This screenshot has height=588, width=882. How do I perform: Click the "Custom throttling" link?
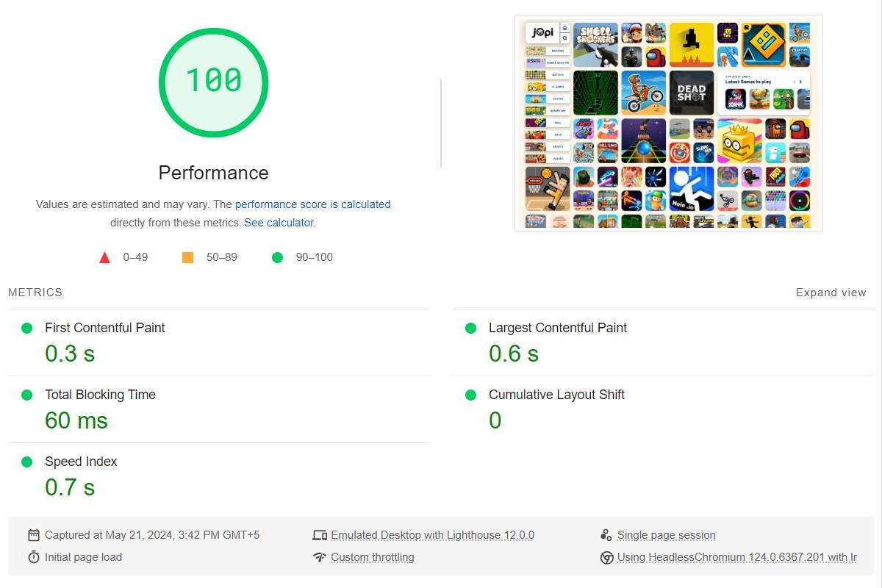(373, 557)
